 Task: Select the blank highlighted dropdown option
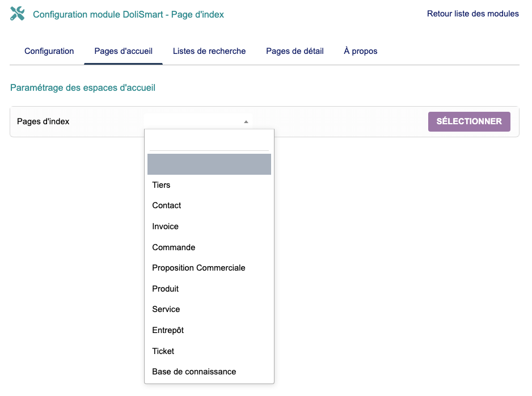click(x=209, y=165)
